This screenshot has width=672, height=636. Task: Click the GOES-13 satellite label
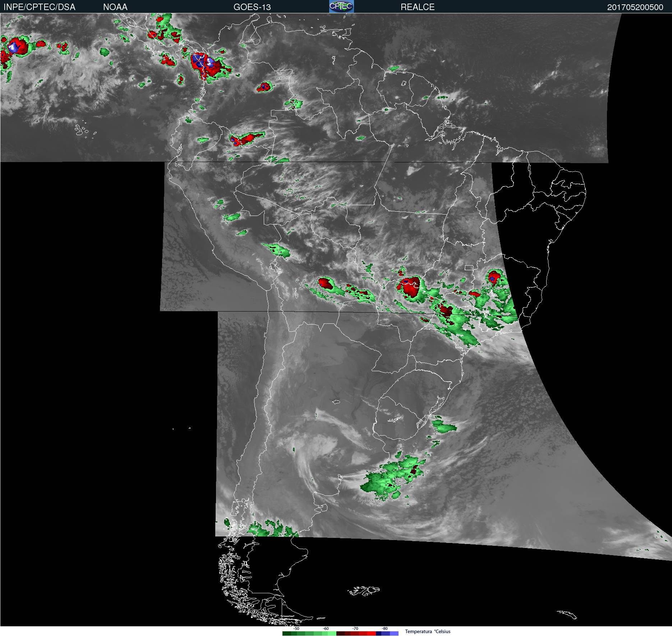click(252, 7)
